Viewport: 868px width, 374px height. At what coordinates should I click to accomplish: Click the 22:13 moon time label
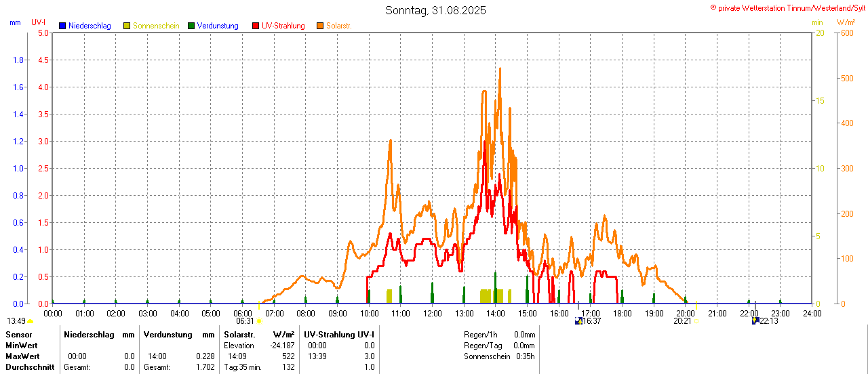point(768,321)
